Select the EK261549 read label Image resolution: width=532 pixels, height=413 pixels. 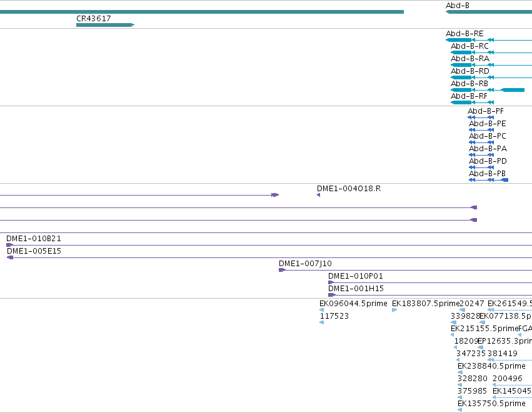pyautogui.click(x=509, y=304)
